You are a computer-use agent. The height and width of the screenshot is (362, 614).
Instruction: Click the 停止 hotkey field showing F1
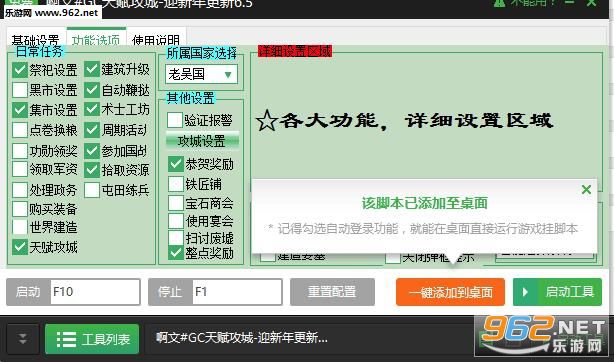click(x=237, y=292)
